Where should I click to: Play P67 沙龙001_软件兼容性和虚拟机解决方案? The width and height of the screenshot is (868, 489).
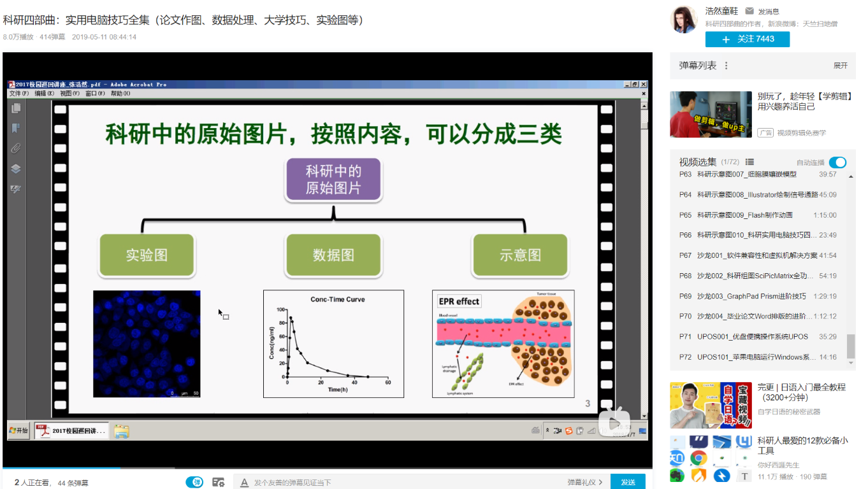(758, 255)
